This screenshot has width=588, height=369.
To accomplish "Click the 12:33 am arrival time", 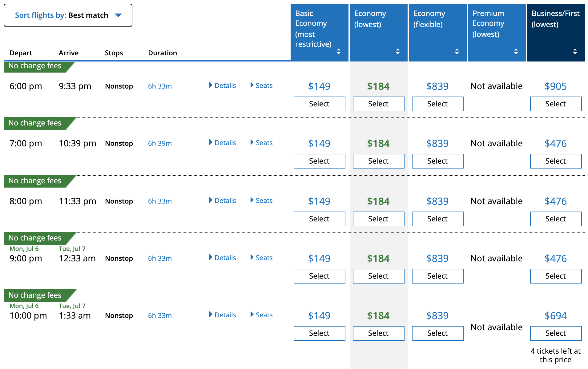I will (x=77, y=259).
